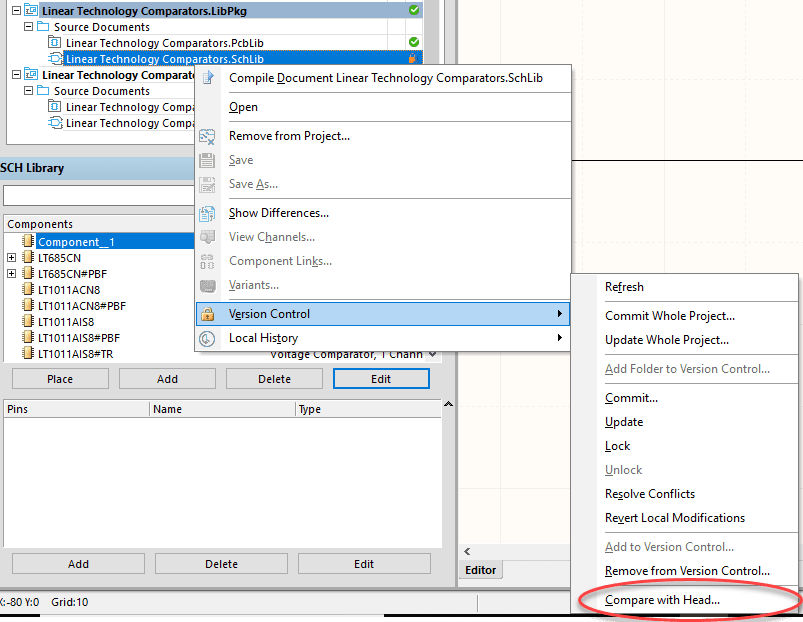Select Linear Technology Comparators.PcbLib in tree
803x622 pixels.
164,42
